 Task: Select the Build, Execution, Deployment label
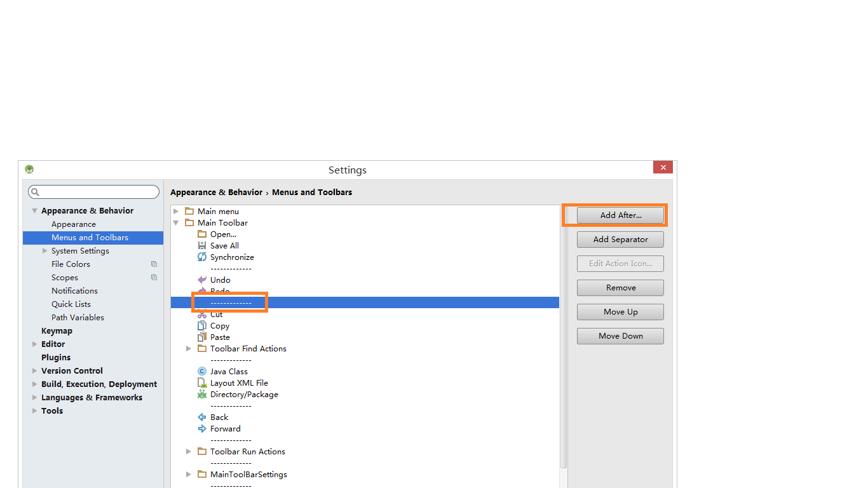[x=99, y=384]
